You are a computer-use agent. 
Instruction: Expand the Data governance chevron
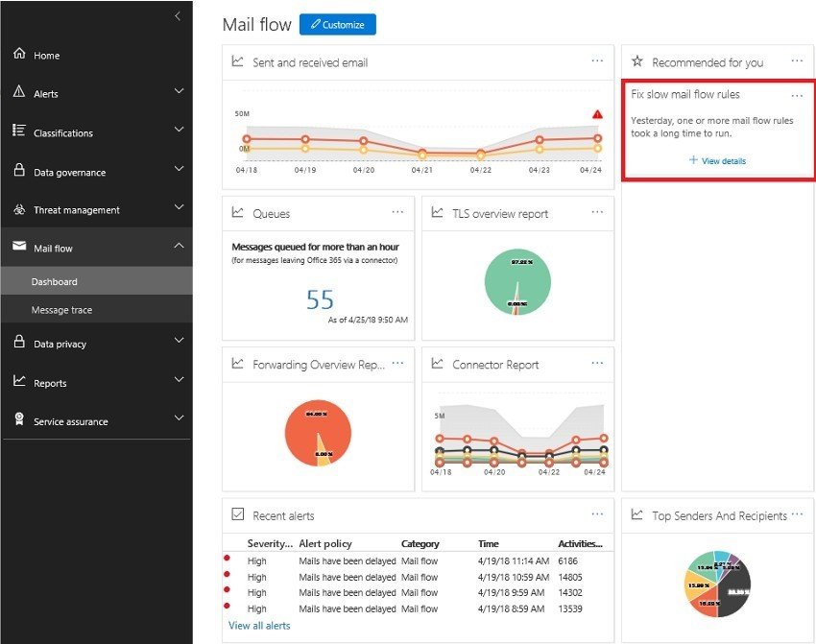coord(179,168)
